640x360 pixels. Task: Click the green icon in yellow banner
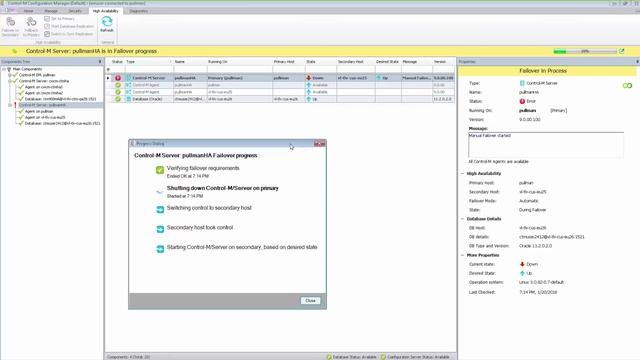[15, 51]
